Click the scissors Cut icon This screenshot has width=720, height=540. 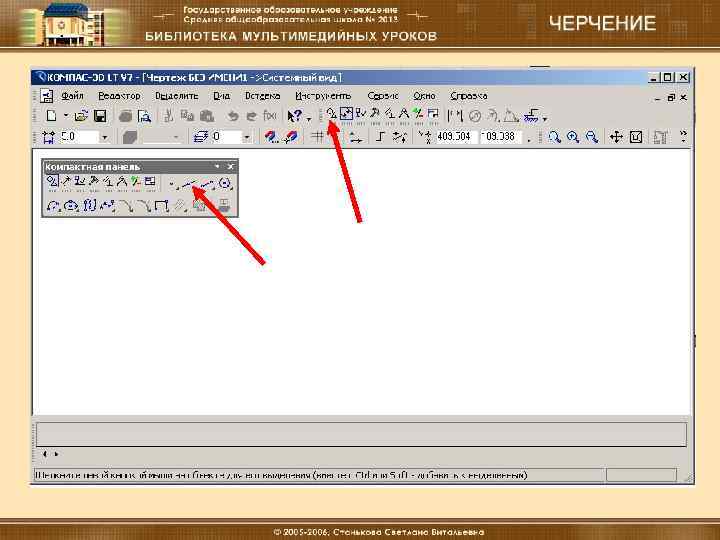pos(169,116)
